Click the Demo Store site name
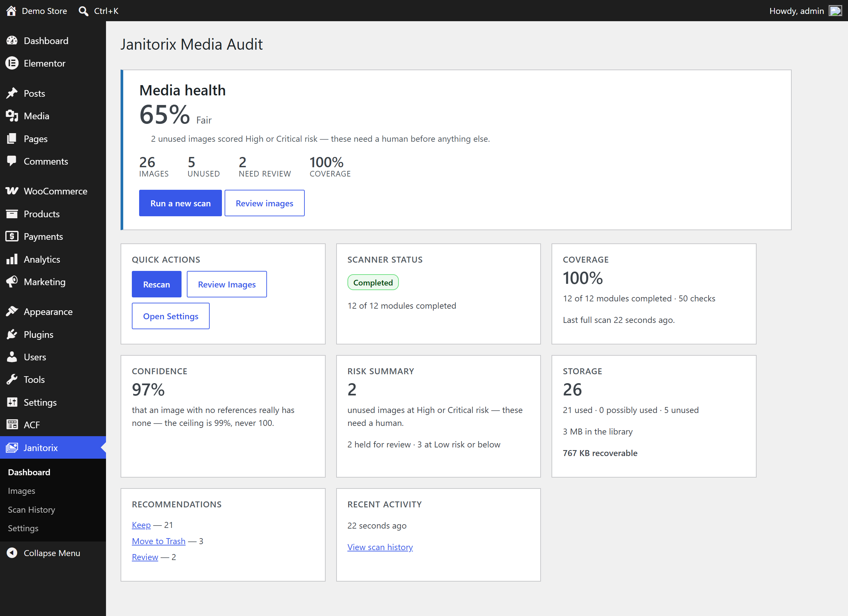 point(44,11)
